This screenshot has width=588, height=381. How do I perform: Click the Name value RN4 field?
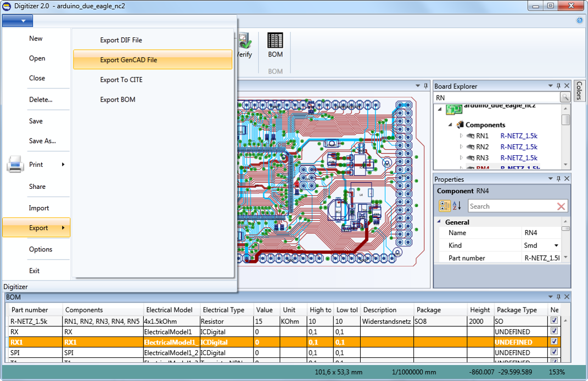pos(541,233)
